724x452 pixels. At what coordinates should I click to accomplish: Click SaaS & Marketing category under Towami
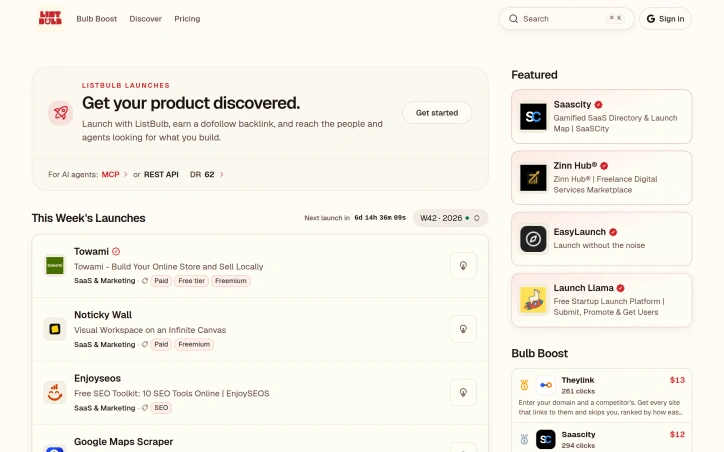click(x=105, y=281)
